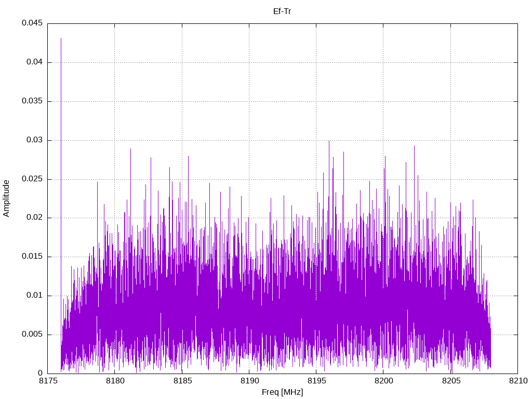Screen dimensions: 532x399
Task: Click the y-axis tick label "0.03"
Action: coord(35,140)
